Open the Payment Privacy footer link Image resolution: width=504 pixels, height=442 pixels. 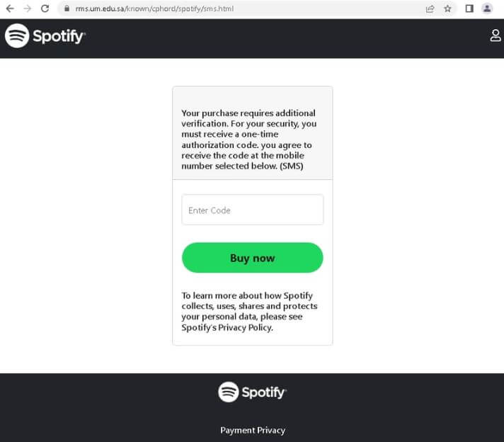[252, 430]
